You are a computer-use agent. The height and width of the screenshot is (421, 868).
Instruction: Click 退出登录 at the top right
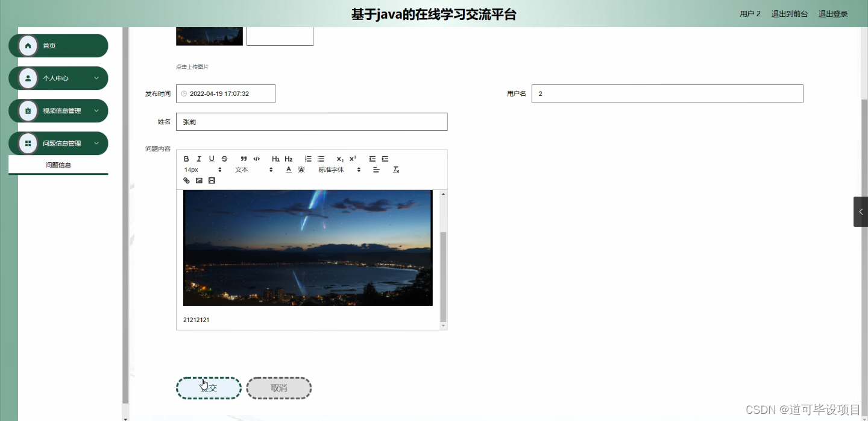point(832,13)
